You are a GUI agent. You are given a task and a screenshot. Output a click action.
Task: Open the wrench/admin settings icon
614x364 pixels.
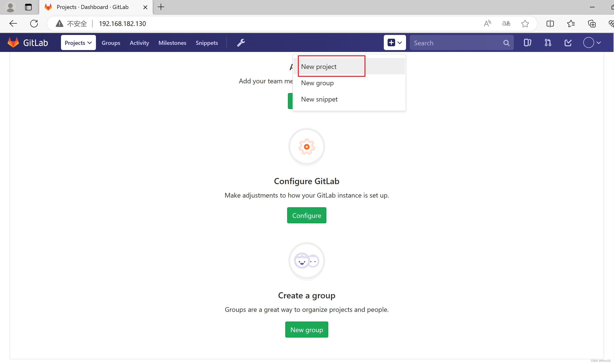pos(241,42)
